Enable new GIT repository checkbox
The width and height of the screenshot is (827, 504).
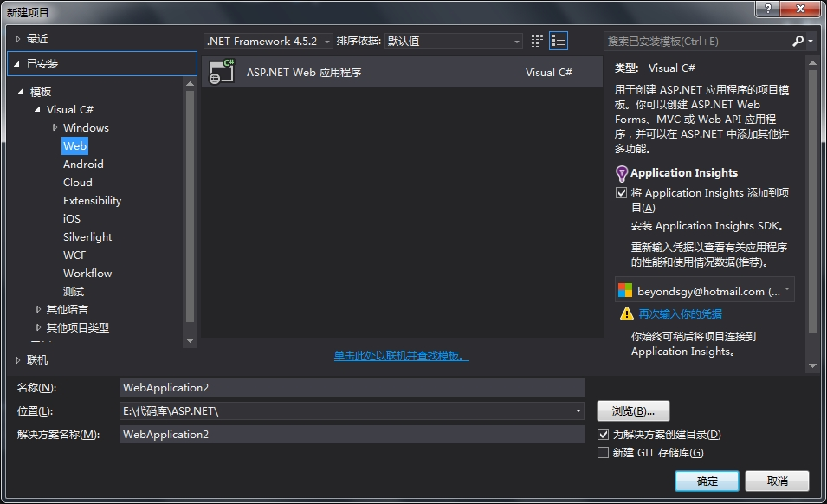point(604,453)
